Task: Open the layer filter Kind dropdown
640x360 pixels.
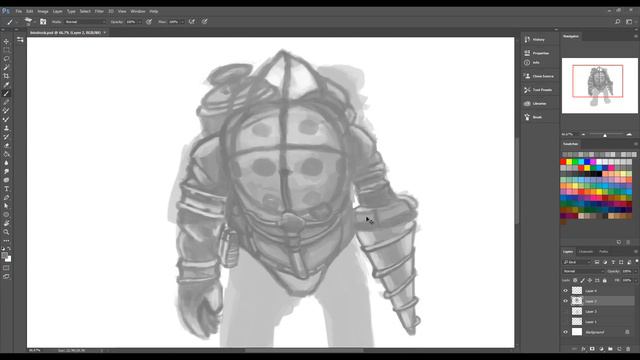Action: (x=576, y=262)
